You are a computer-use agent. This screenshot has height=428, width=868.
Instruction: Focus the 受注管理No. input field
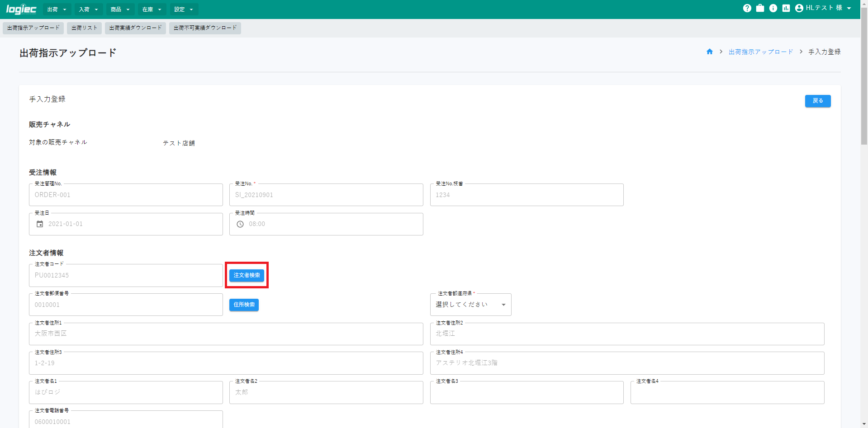pos(126,195)
